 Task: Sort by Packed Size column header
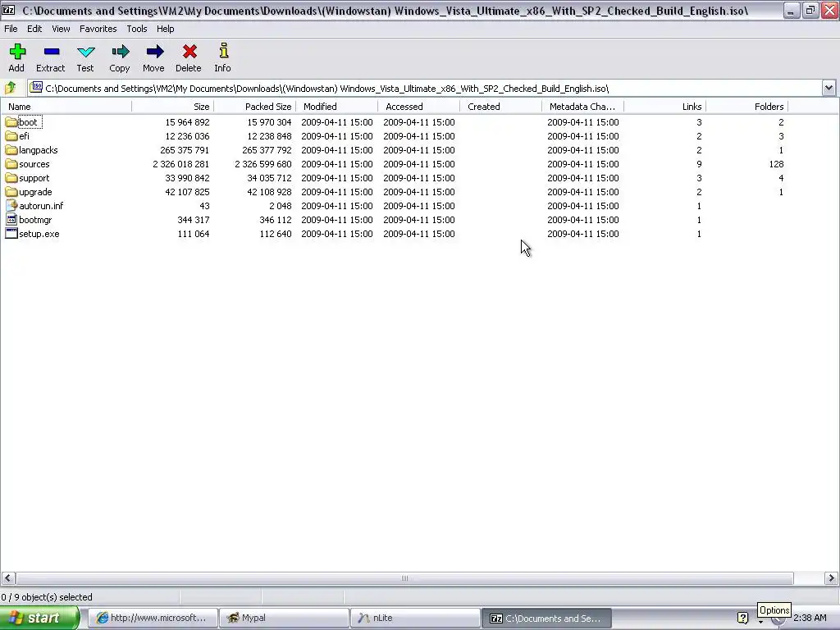pos(254,107)
